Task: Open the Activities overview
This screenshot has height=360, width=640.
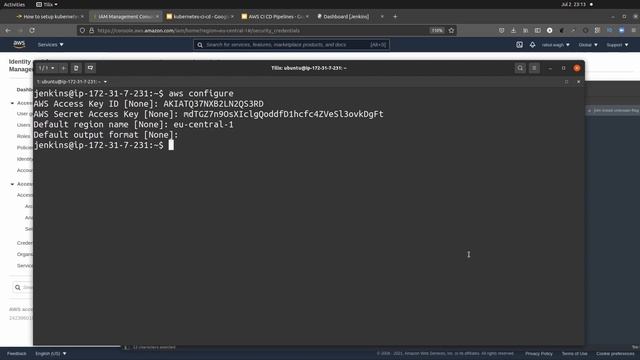Action: coord(14,4)
